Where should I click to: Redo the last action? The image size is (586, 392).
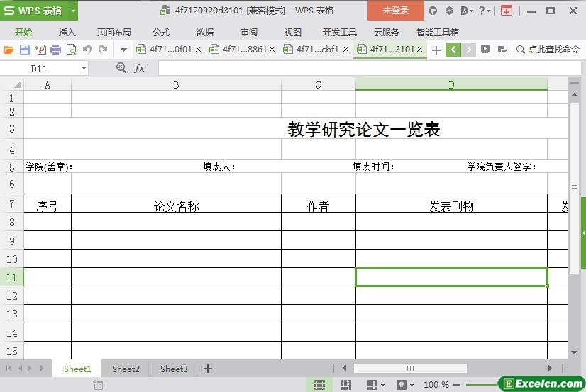tap(103, 50)
